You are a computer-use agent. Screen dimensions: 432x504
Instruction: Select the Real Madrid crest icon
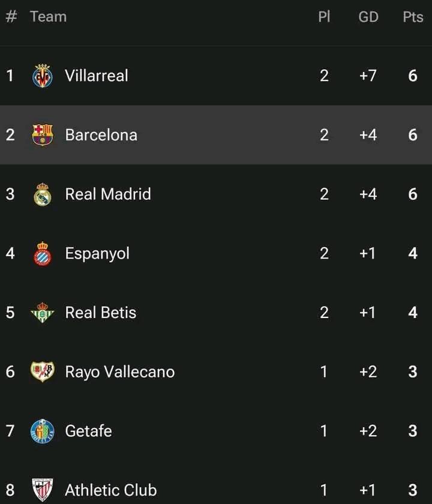(43, 194)
